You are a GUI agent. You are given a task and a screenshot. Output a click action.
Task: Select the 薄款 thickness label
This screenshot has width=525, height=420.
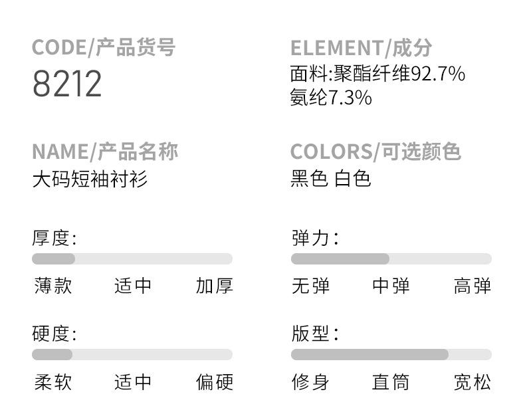pyautogui.click(x=53, y=286)
